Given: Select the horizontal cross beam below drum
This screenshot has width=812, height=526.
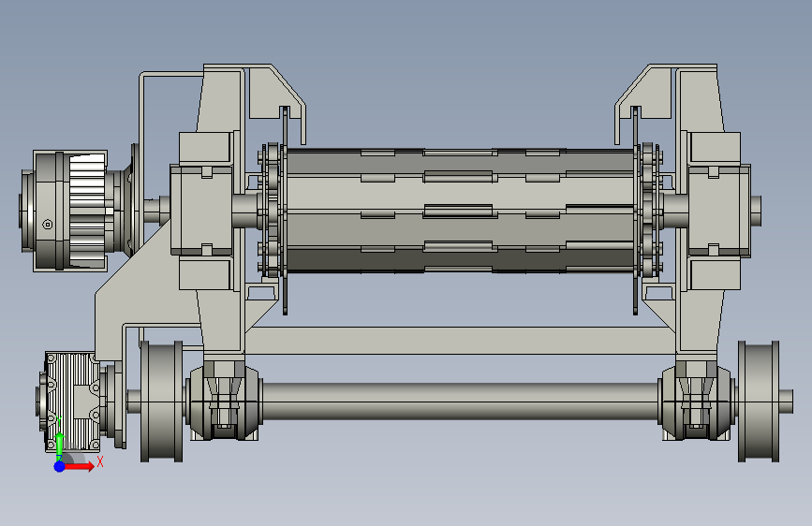Looking at the screenshot, I should tap(460, 341).
